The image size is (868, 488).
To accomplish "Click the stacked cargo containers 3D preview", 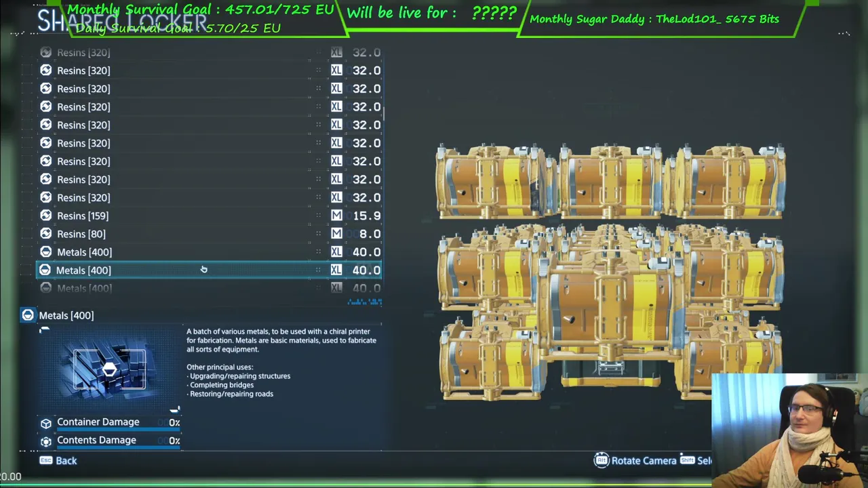I will [610, 271].
